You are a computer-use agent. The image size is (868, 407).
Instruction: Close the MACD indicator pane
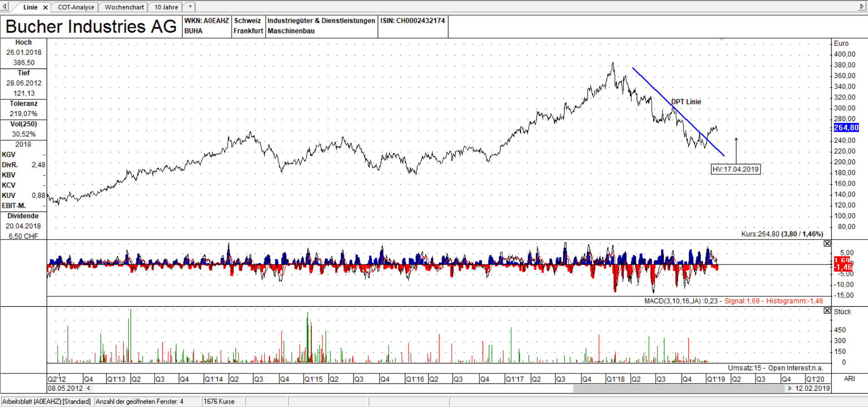click(x=827, y=244)
